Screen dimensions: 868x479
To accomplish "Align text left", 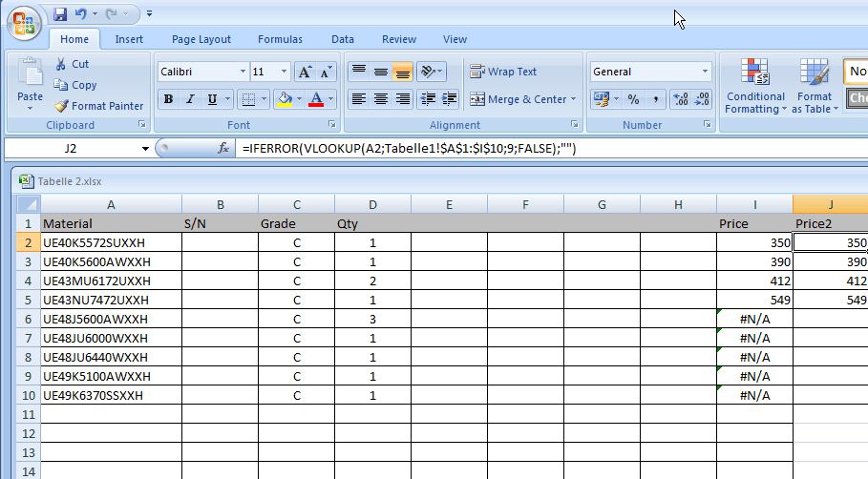I will (x=359, y=99).
